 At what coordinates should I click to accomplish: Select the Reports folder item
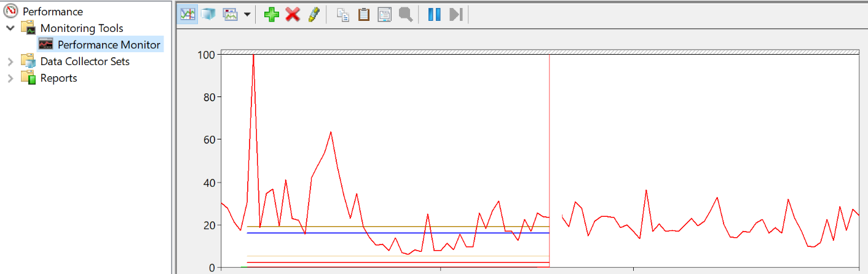(x=58, y=78)
